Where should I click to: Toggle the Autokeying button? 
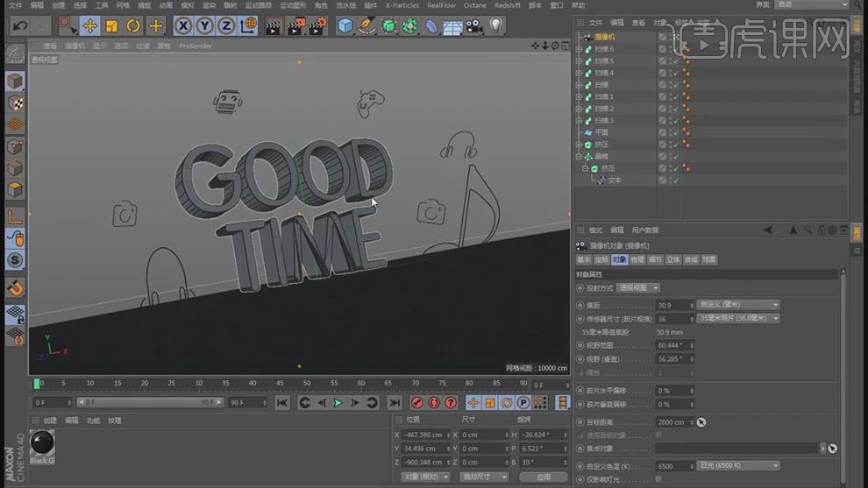click(434, 403)
